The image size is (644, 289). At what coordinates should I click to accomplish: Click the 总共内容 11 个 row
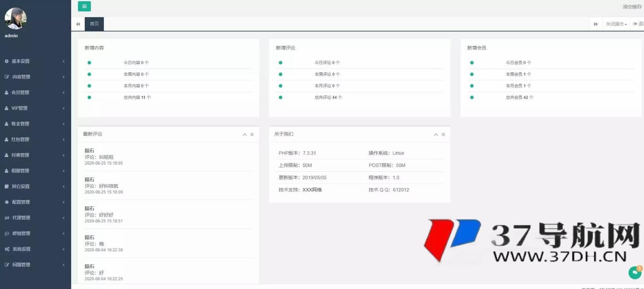tap(168, 97)
